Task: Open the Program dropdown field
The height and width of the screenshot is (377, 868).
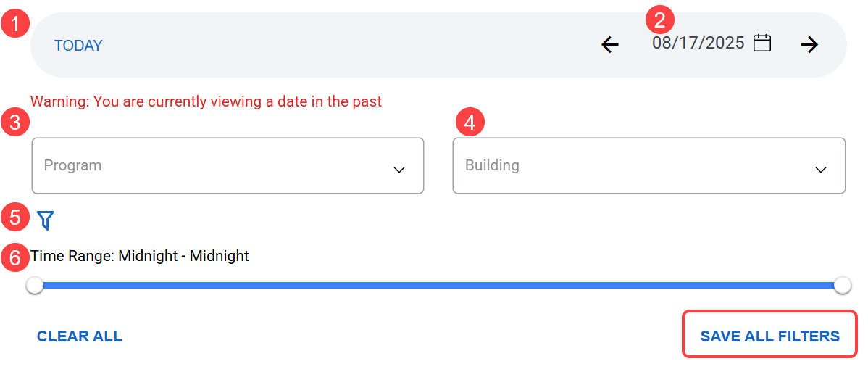Action: tap(217, 166)
